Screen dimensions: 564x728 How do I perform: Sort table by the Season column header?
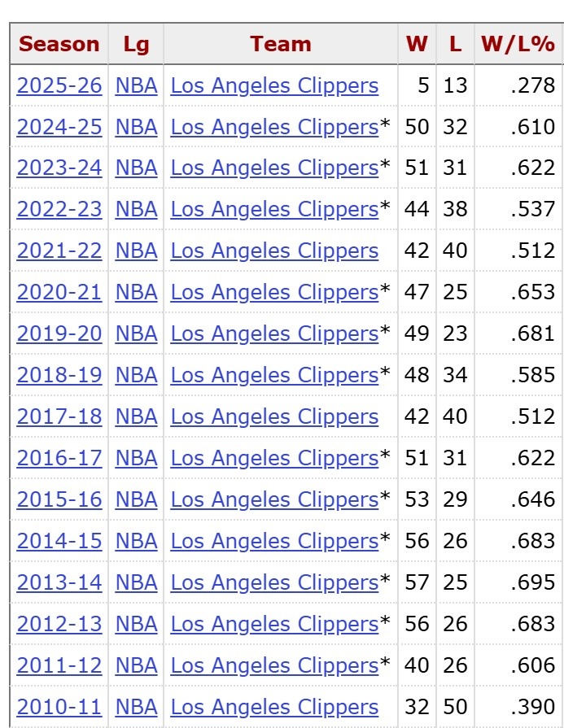[59, 44]
